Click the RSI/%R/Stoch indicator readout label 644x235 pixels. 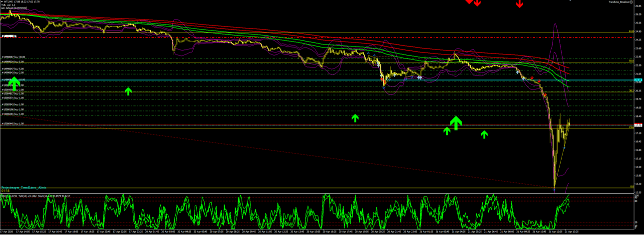pyautogui.click(x=36, y=195)
